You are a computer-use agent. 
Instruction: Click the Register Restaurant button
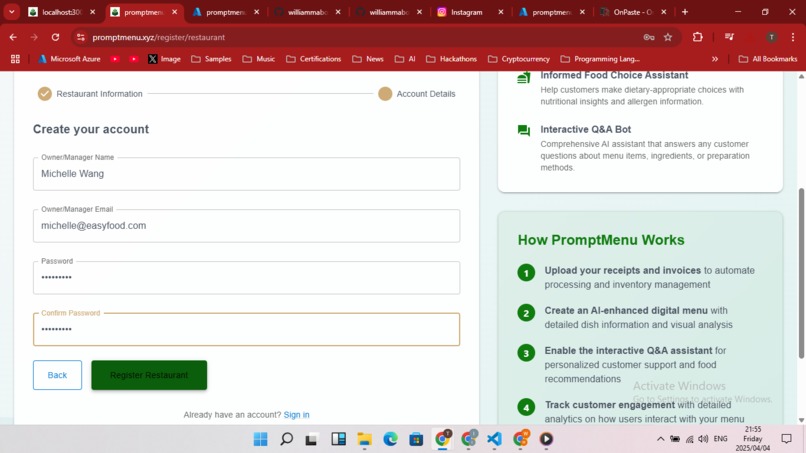pyautogui.click(x=149, y=375)
